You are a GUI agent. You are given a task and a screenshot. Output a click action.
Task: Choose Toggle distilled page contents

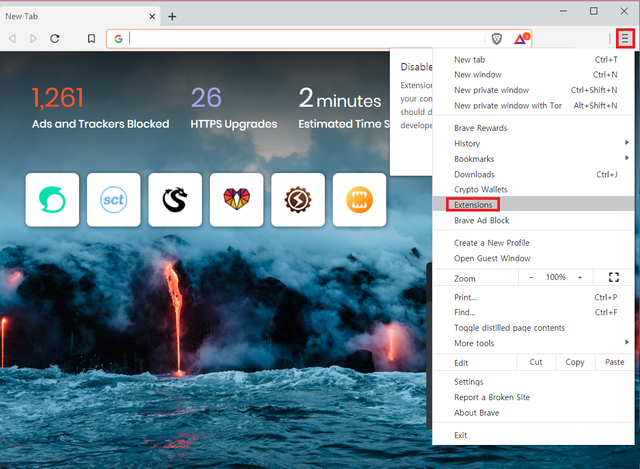pos(533,328)
